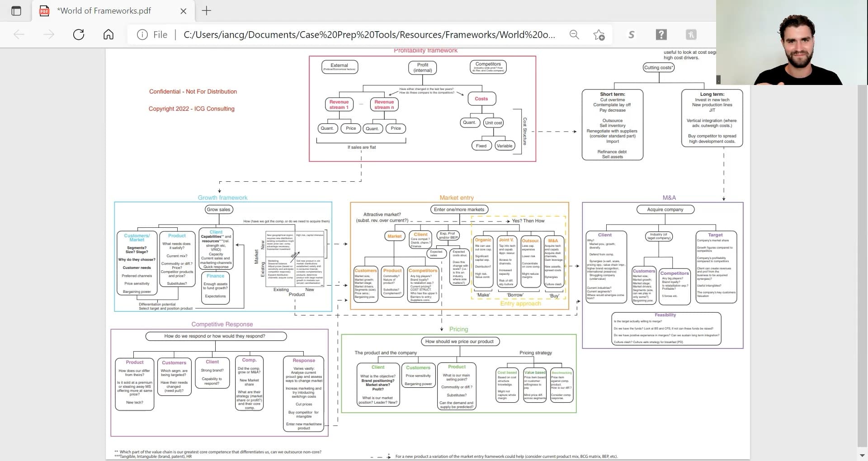Screen dimensions: 868x461
Task: Go to the browser home page
Action: [x=108, y=35]
